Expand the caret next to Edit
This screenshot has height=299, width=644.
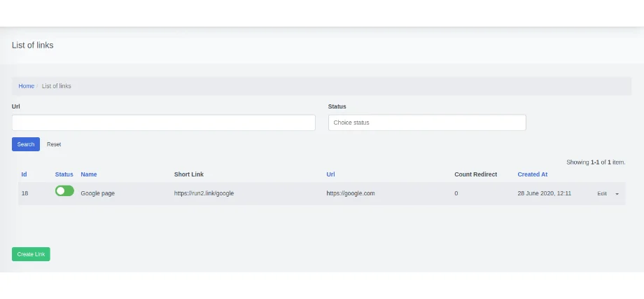[x=617, y=194]
